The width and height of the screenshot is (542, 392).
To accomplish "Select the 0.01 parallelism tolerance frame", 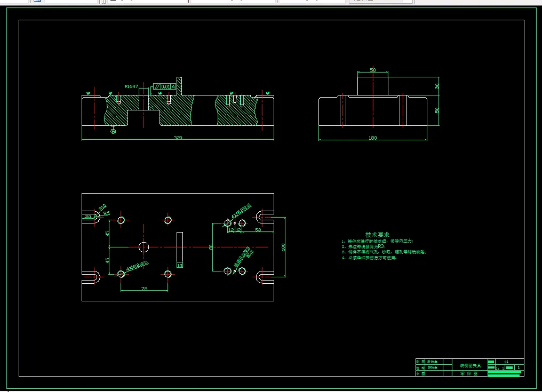I will point(164,86).
